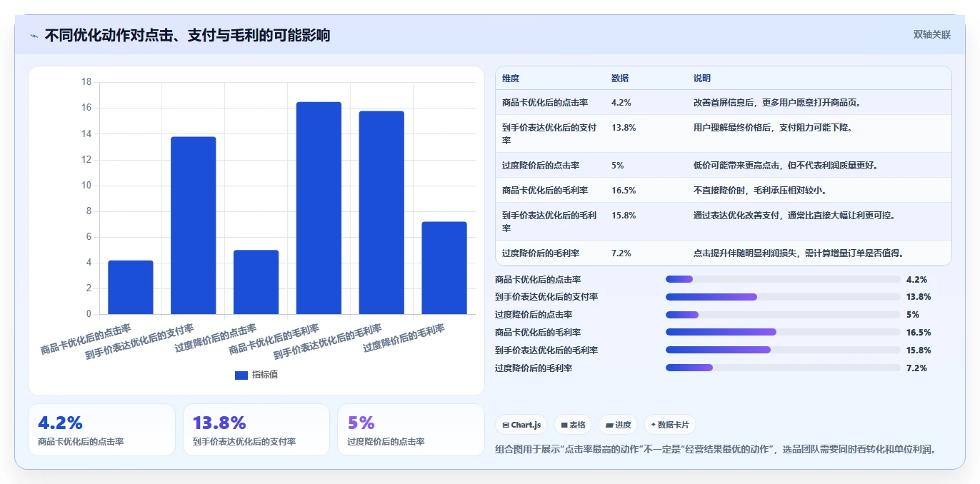Select the Chart.js tag chip
The image size is (980, 484).
[x=521, y=425]
